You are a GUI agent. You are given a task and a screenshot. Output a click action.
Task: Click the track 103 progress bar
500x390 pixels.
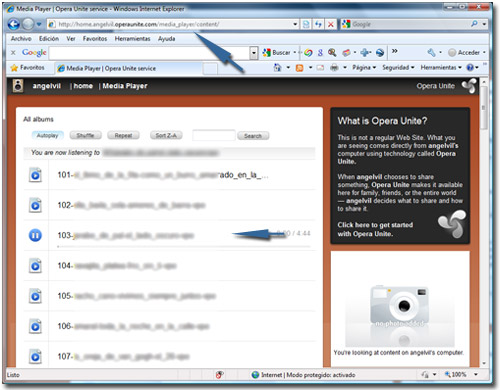click(x=183, y=247)
